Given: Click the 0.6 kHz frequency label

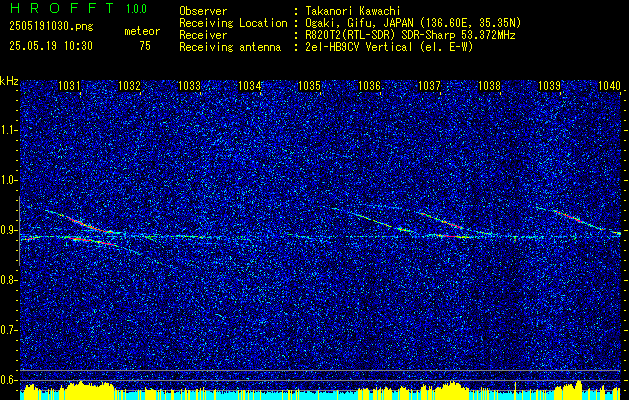Looking at the screenshot, I should (x=9, y=380).
